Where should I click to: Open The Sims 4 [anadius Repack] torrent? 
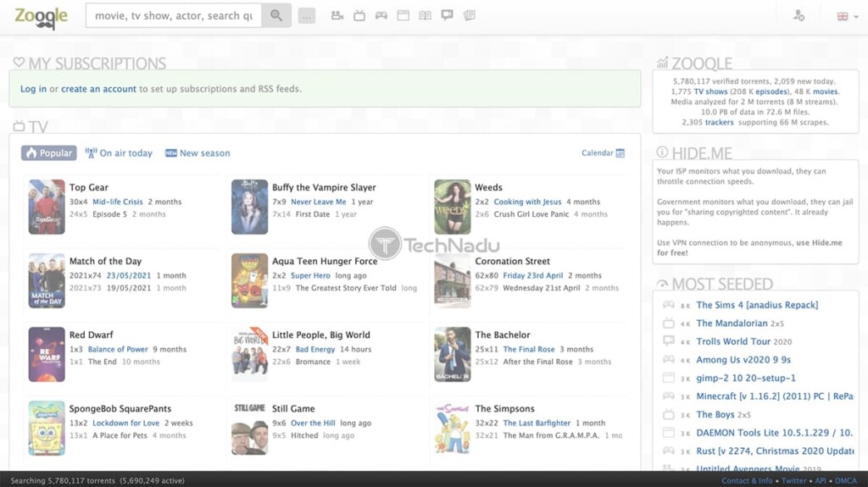(757, 305)
